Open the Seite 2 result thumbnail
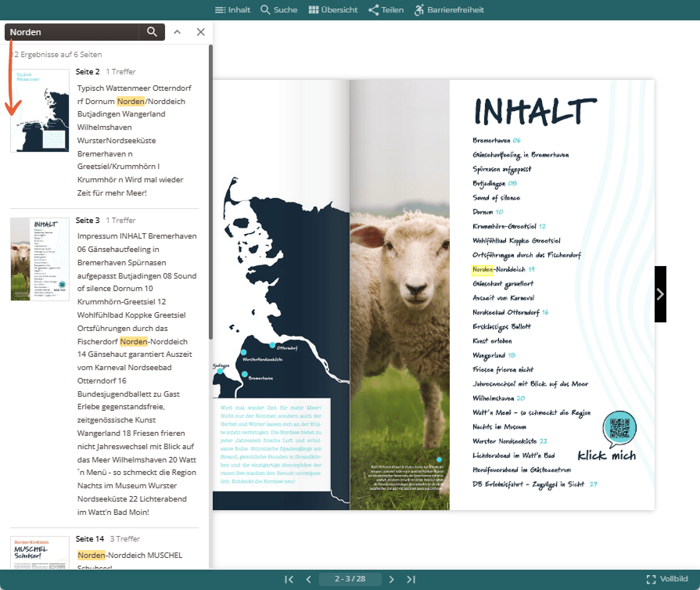Viewport: 700px width, 590px height. [x=40, y=110]
